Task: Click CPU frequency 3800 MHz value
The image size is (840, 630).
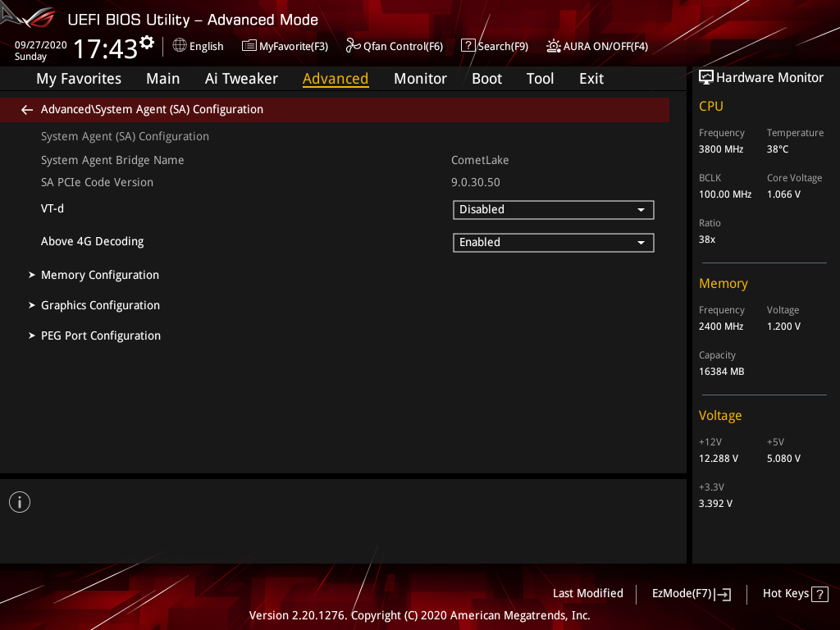Action: tap(720, 149)
